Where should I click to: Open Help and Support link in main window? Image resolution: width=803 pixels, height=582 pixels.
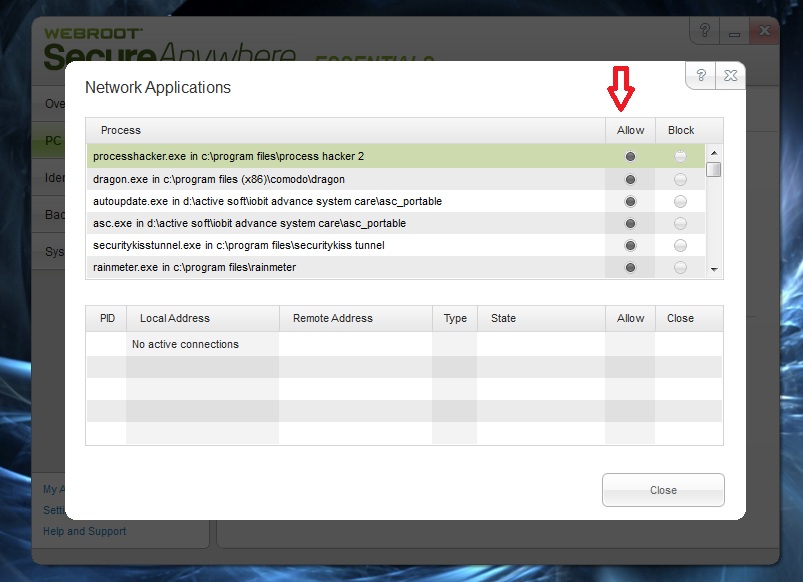pyautogui.click(x=84, y=531)
